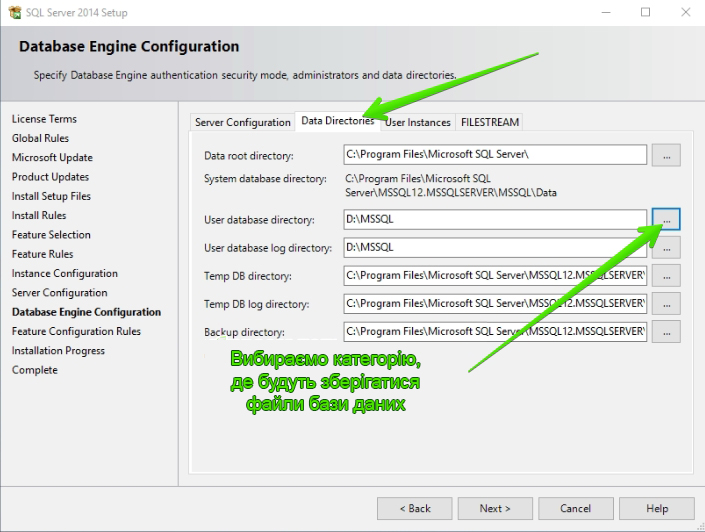705x532 pixels.
Task: Close the SQL Server 2014 Setup window
Action: tap(685, 13)
